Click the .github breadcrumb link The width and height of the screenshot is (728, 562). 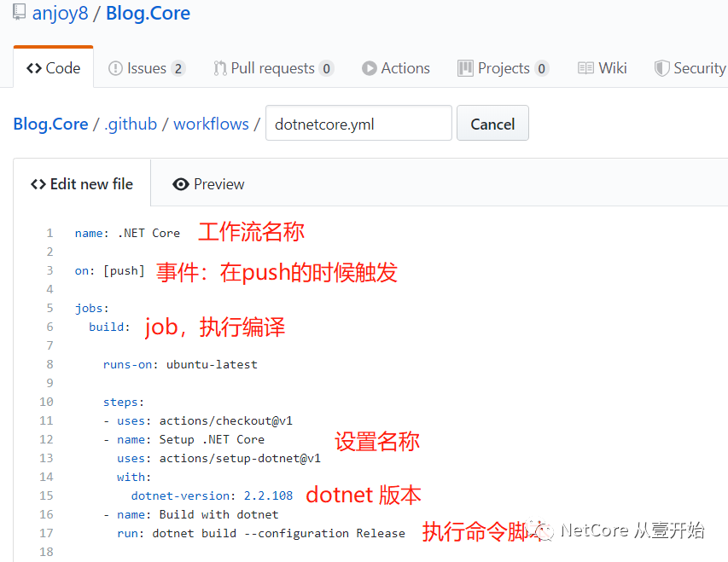tap(131, 124)
